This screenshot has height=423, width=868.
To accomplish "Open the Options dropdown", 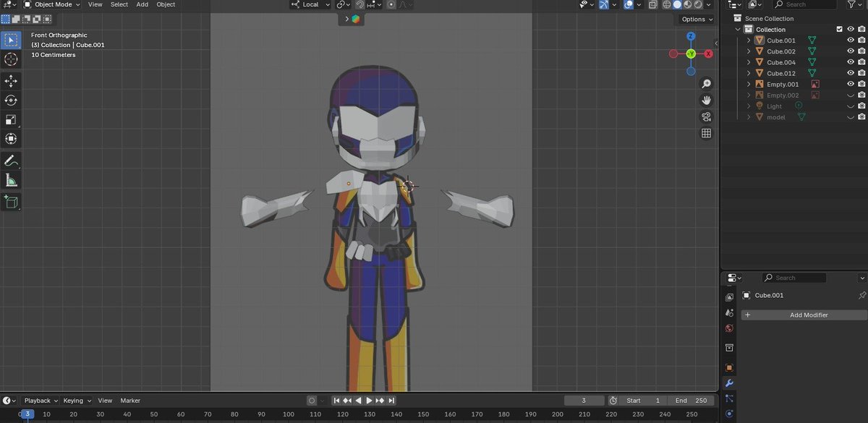I will [697, 20].
